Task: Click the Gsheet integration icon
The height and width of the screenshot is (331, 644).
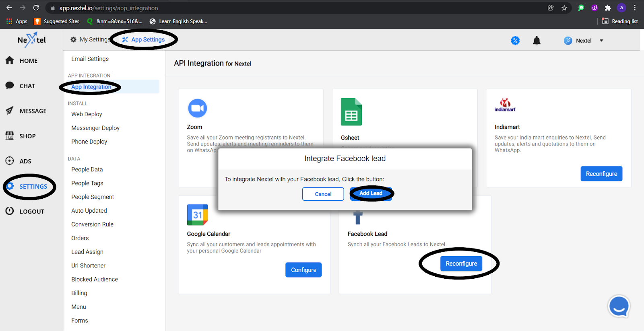Action: click(x=351, y=111)
